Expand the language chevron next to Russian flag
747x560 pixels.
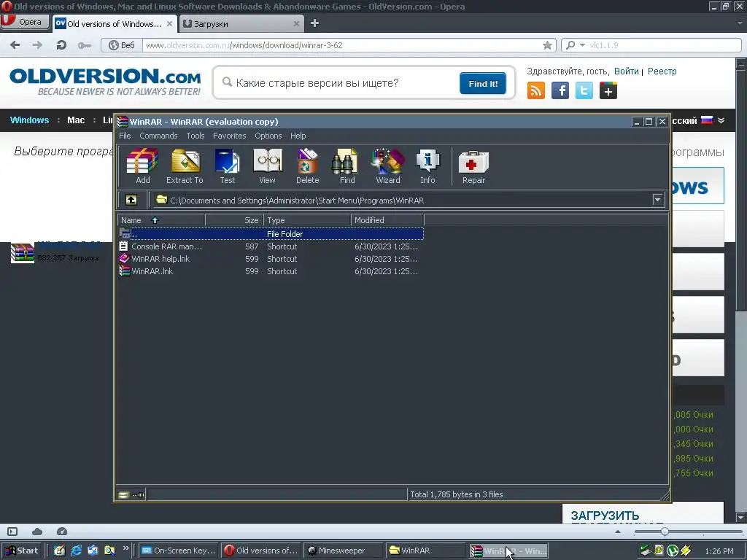tap(721, 120)
